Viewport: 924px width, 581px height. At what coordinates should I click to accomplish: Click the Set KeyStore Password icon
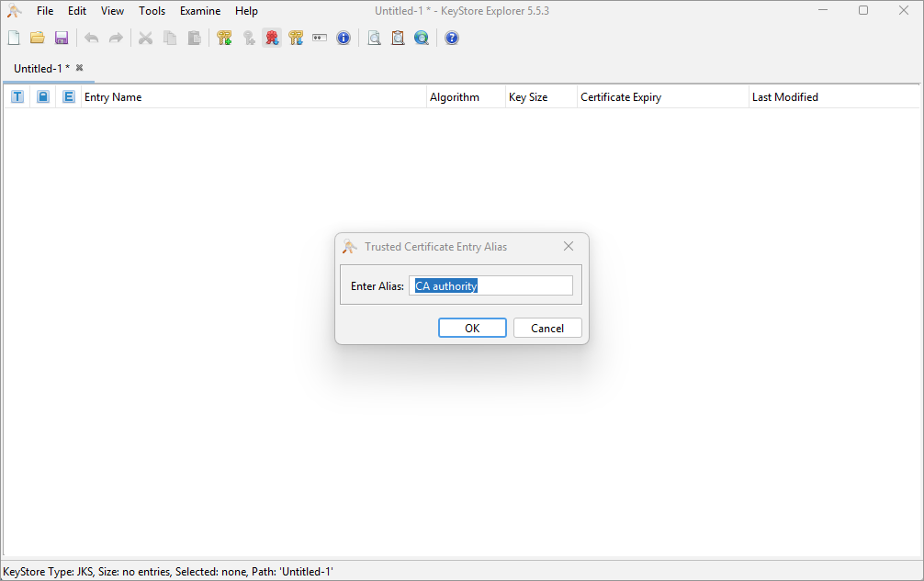[320, 38]
